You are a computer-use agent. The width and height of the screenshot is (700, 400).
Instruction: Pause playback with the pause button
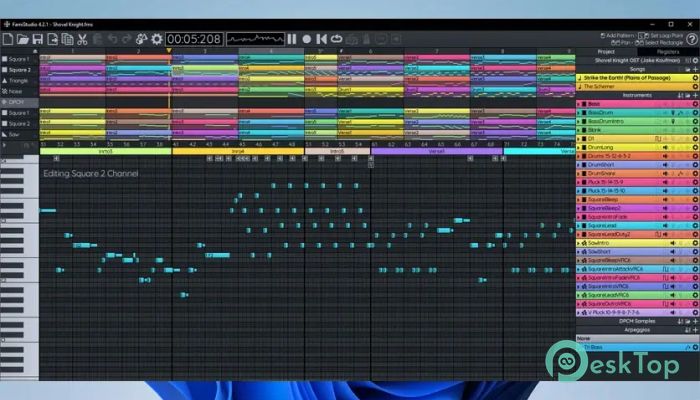(292, 39)
